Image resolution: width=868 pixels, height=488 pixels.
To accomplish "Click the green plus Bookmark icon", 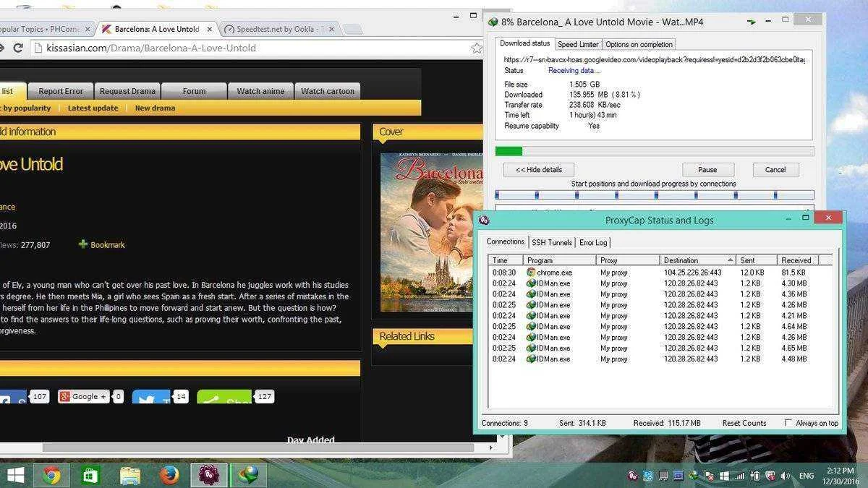I will [83, 244].
